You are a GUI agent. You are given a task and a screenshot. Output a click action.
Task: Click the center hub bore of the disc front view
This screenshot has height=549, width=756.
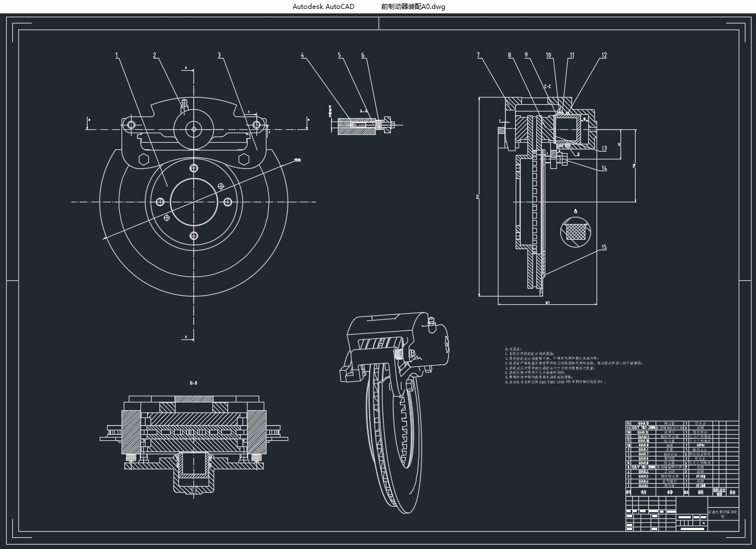(x=193, y=201)
